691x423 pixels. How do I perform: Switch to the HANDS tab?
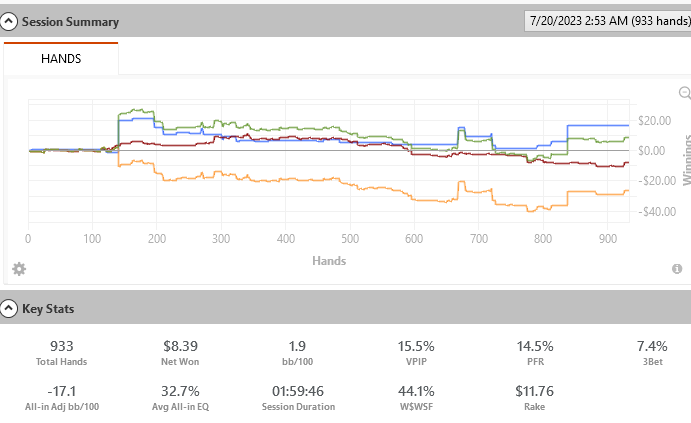pos(61,59)
